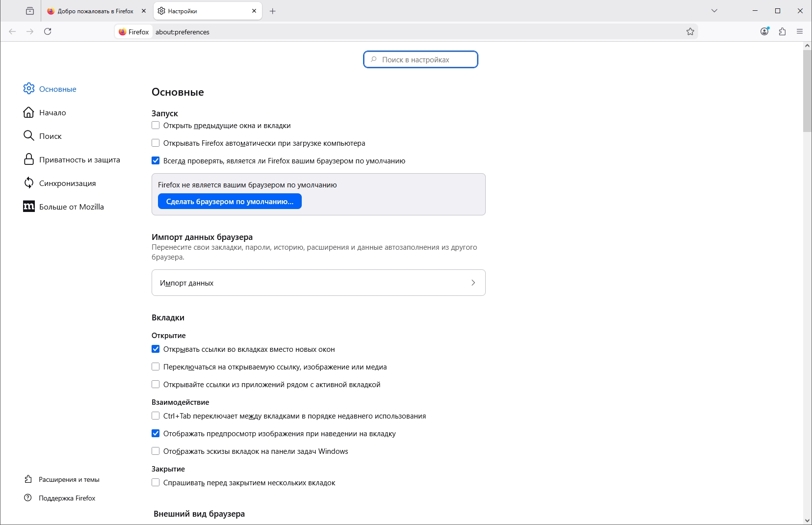This screenshot has height=525, width=812.
Task: Click the Firefox View icon
Action: (30, 11)
